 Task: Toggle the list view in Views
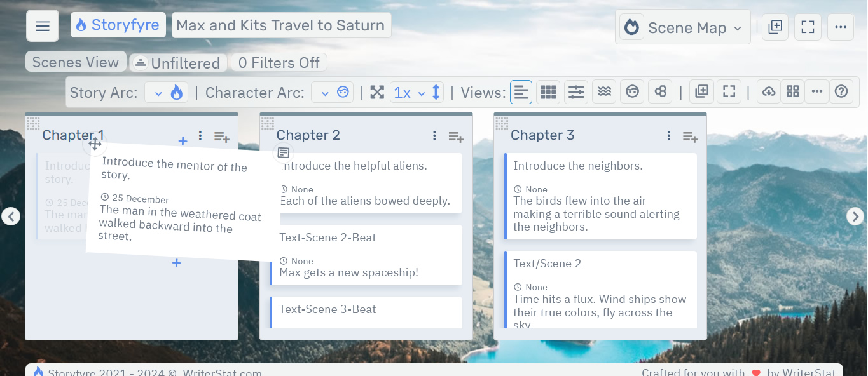pyautogui.click(x=521, y=92)
